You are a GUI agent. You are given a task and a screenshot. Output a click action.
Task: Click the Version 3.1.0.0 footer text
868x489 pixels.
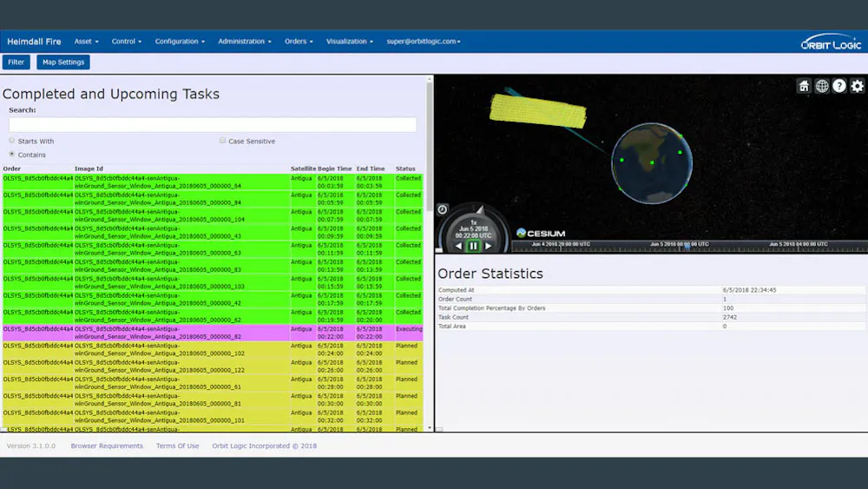point(31,446)
